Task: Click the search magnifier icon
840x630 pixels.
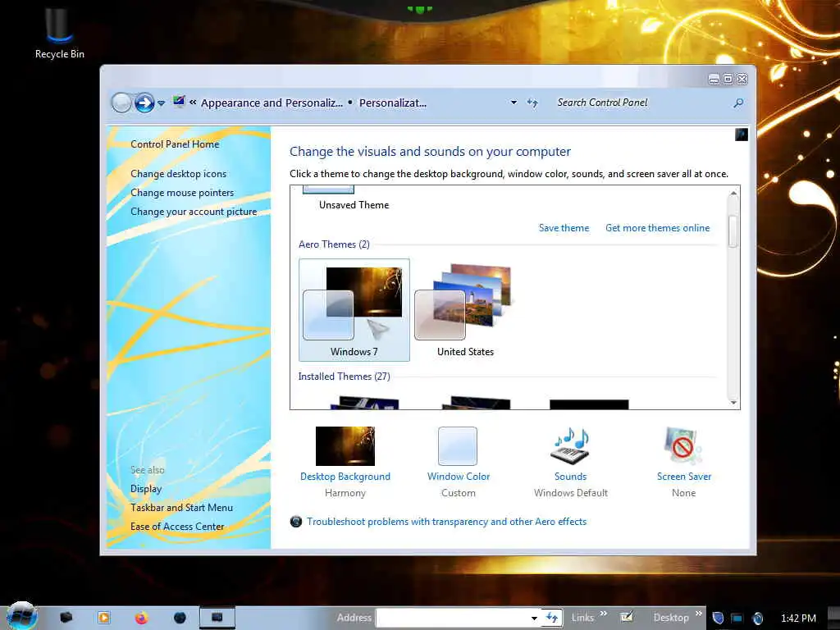Action: pyautogui.click(x=738, y=103)
